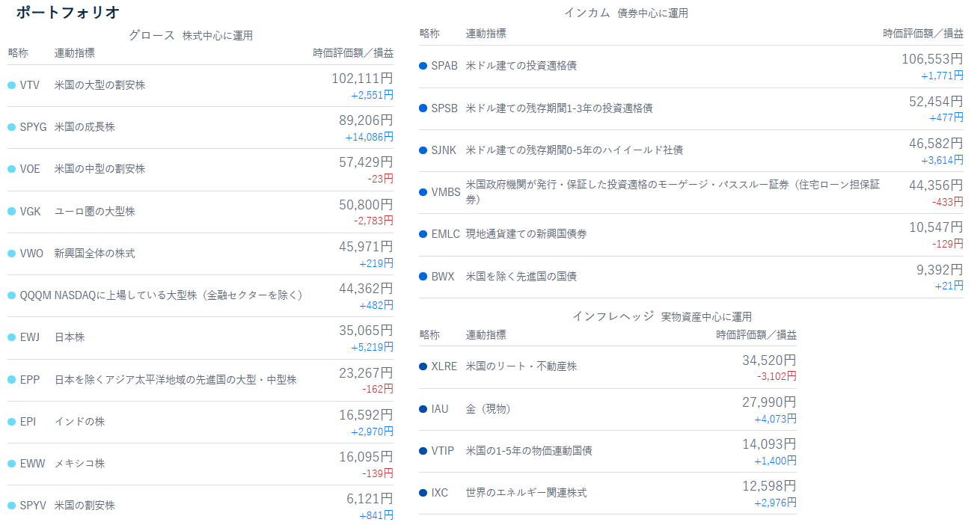Click 世界のエネルギー関連株式 description

click(x=527, y=493)
